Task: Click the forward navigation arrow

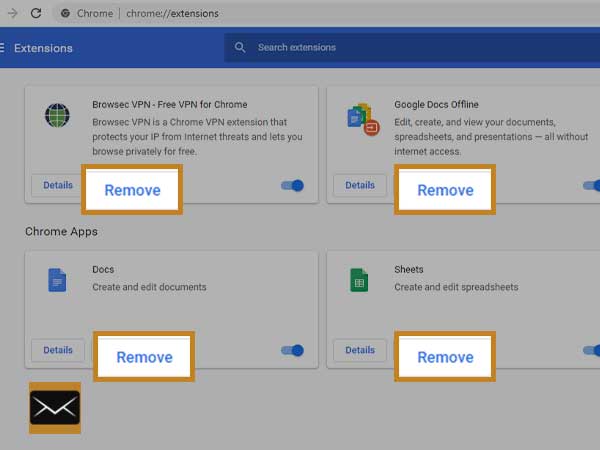Action: tap(13, 13)
